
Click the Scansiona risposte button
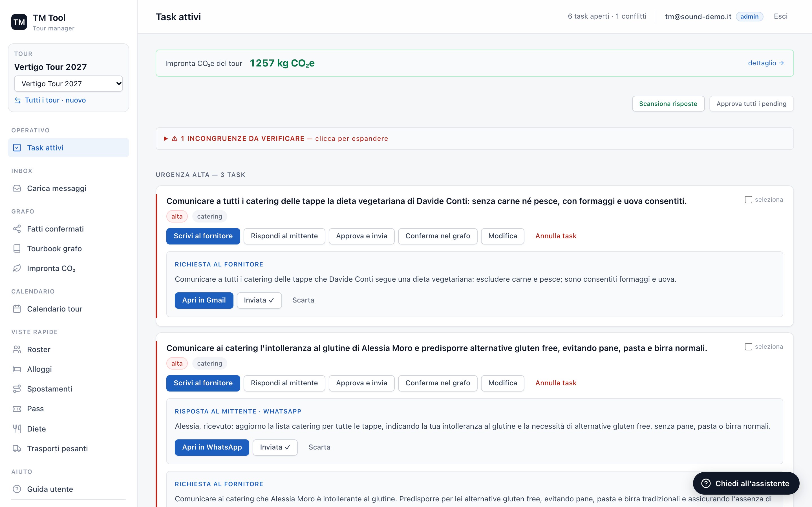[x=668, y=104]
